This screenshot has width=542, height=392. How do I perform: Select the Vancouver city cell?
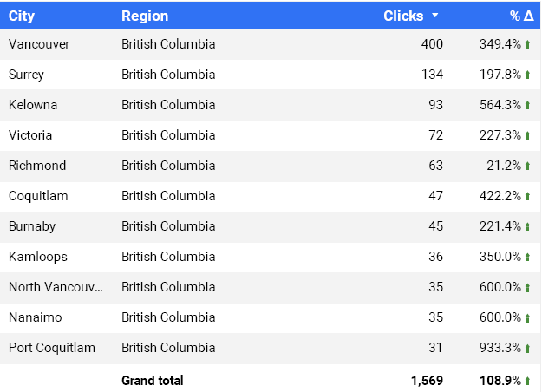(39, 44)
